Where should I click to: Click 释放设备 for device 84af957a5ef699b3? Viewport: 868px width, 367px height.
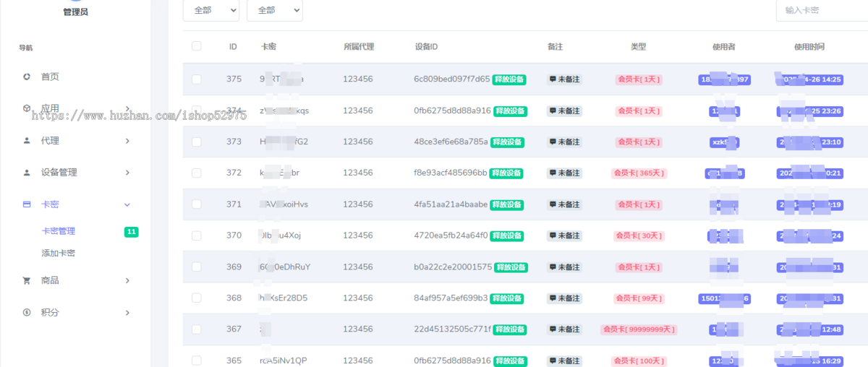[508, 298]
